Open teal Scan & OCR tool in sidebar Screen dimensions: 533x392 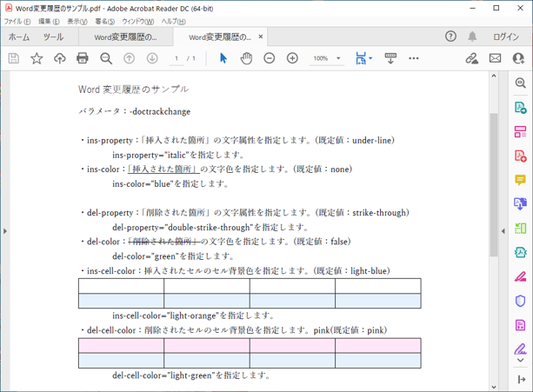pyautogui.click(x=521, y=252)
